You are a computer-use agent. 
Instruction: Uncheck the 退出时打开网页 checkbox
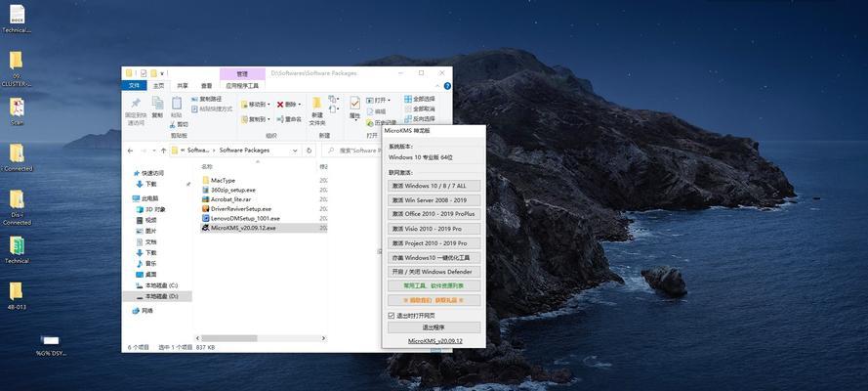coord(392,315)
